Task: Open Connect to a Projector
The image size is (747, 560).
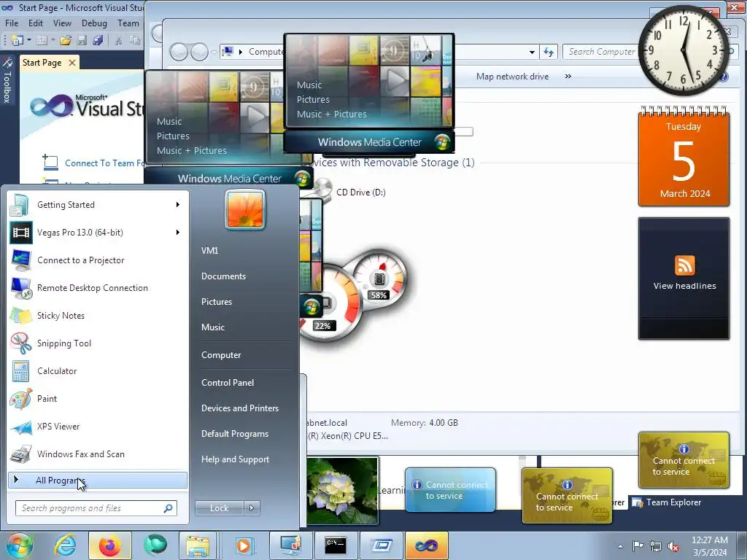Action: coord(97,260)
